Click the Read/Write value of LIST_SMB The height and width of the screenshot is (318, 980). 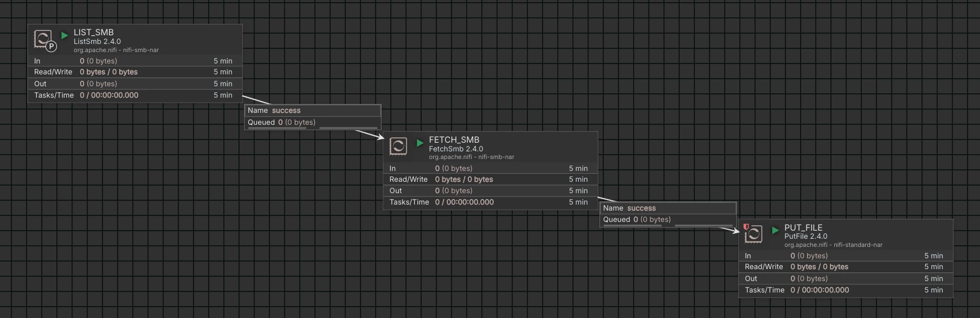coord(108,72)
